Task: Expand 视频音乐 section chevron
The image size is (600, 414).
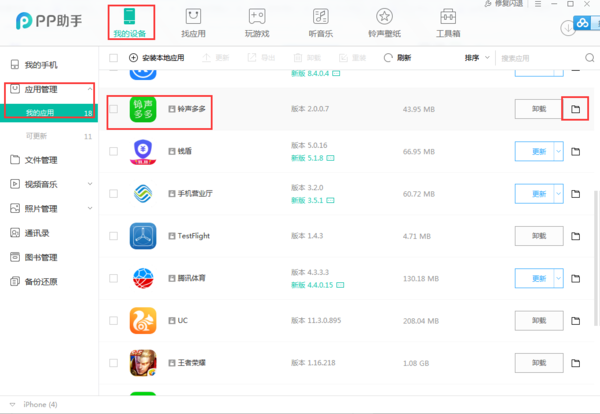Action: [x=90, y=184]
